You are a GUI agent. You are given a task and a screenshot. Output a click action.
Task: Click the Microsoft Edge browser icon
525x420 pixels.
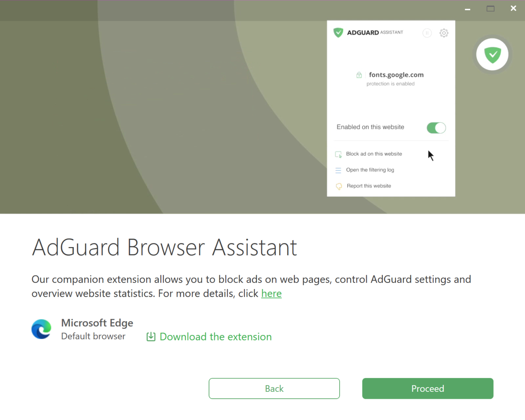tap(41, 329)
